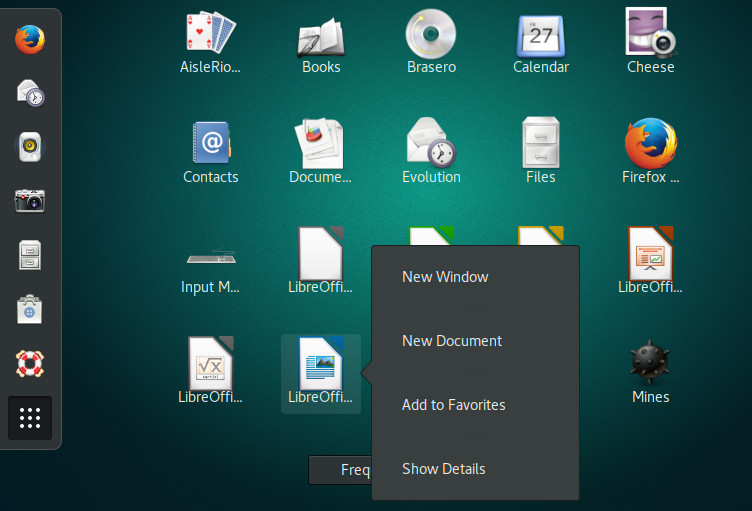The height and width of the screenshot is (511, 752).
Task: Choose New Document in context menu
Action: 452,341
